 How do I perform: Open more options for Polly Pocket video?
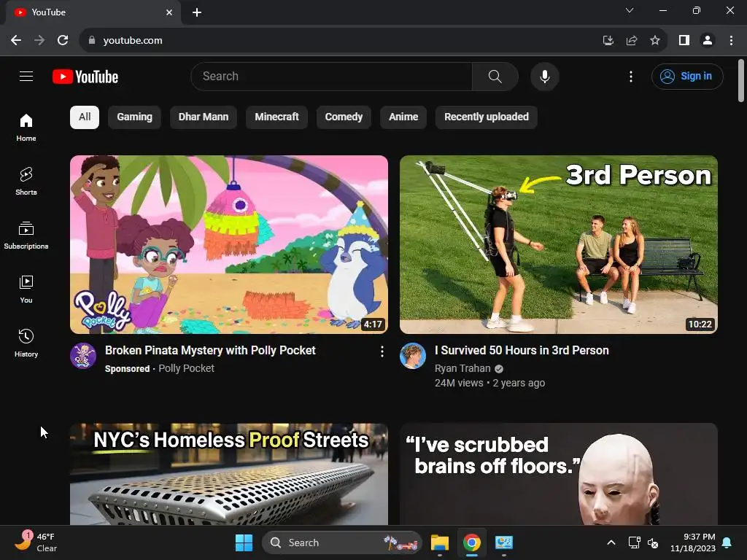pyautogui.click(x=382, y=351)
